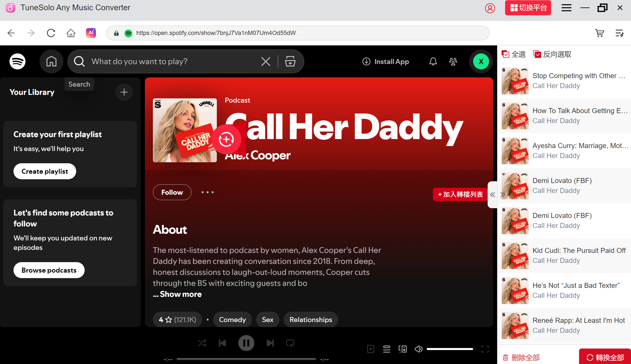Open the Queue icon in player bar

click(386, 349)
